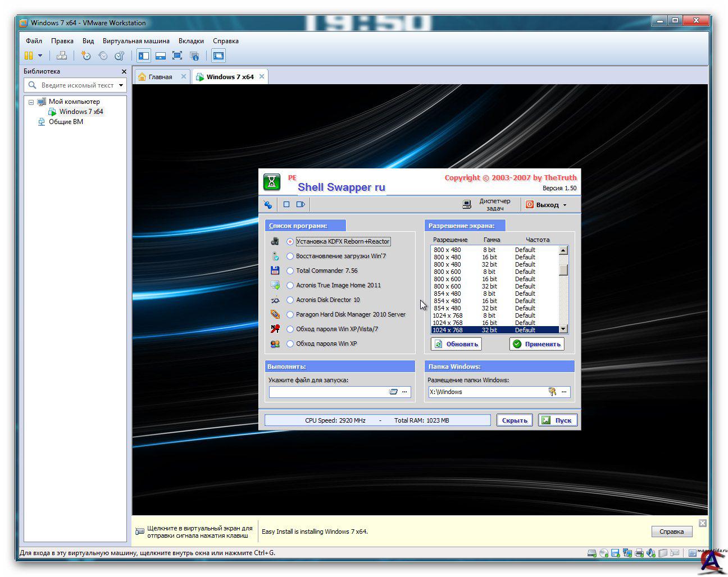Select Acronis Disk Director 10 option
This screenshot has width=728, height=577.
click(290, 300)
